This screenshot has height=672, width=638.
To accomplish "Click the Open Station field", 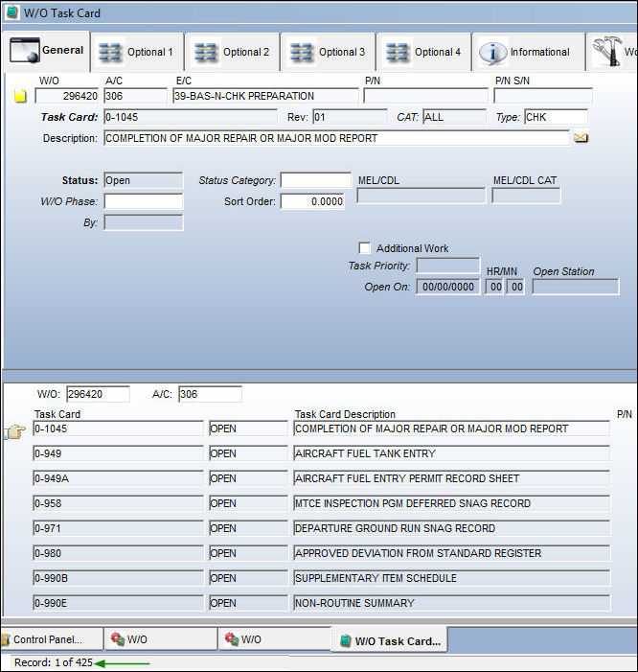I will coord(576,287).
